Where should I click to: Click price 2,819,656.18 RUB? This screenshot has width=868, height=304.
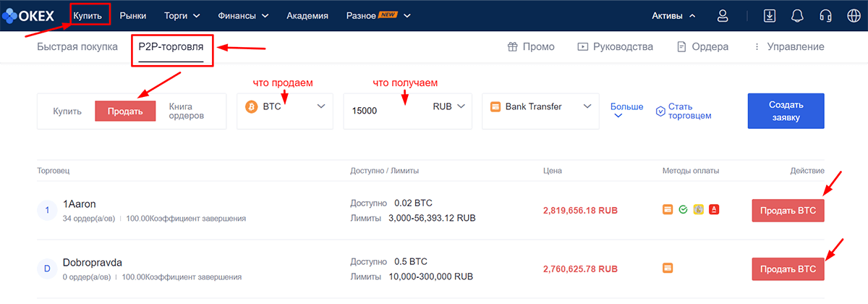tap(580, 211)
